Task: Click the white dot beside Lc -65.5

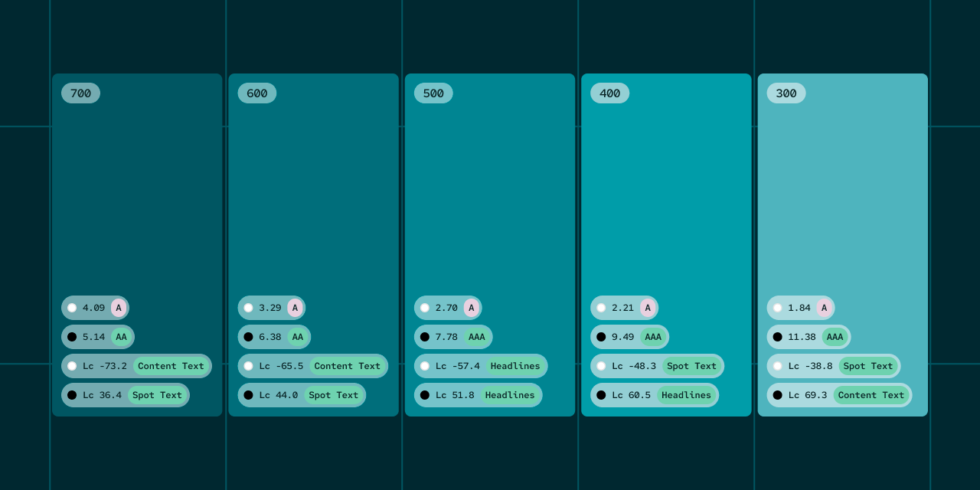Action: click(x=248, y=366)
